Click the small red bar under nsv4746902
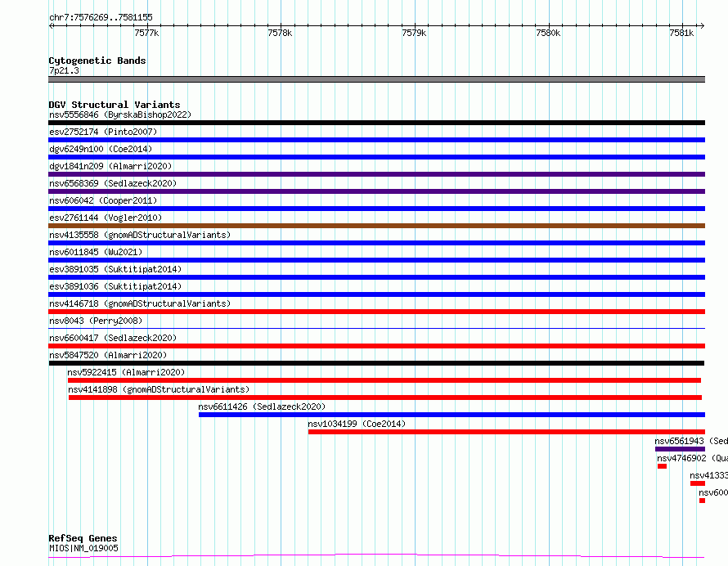 tap(662, 466)
